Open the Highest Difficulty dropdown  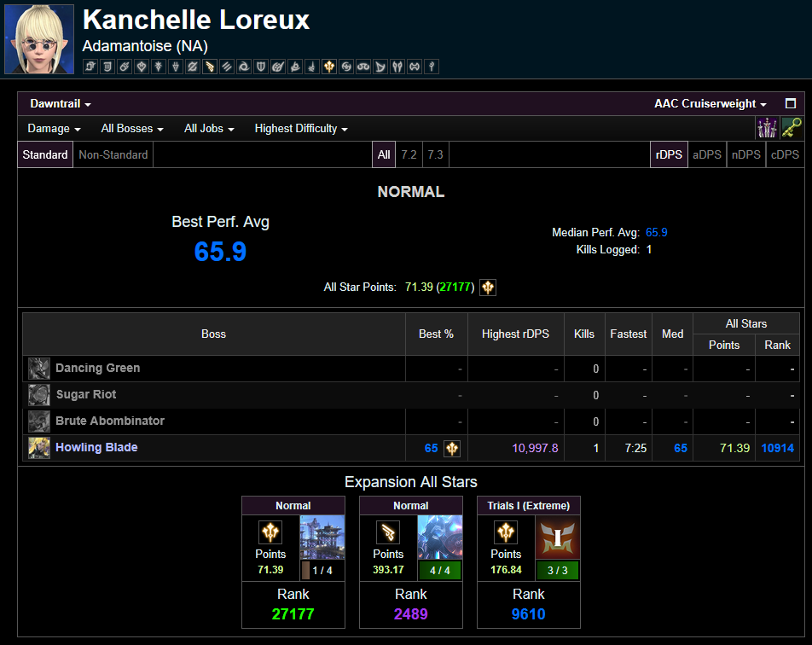click(x=301, y=129)
